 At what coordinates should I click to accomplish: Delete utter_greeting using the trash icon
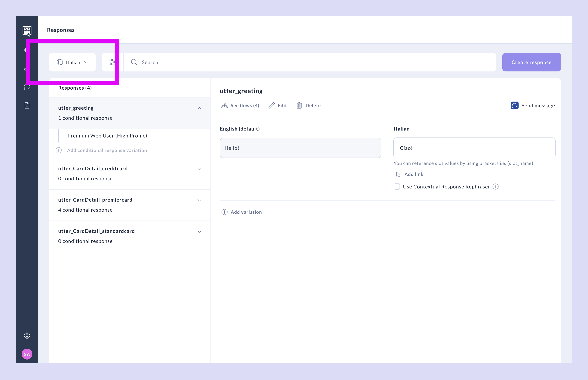pos(308,105)
